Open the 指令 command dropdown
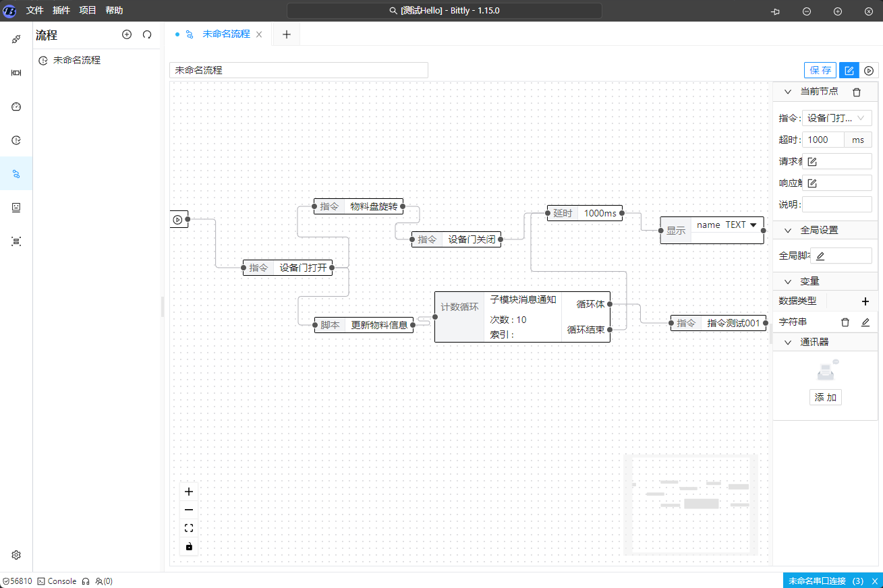 coord(836,118)
